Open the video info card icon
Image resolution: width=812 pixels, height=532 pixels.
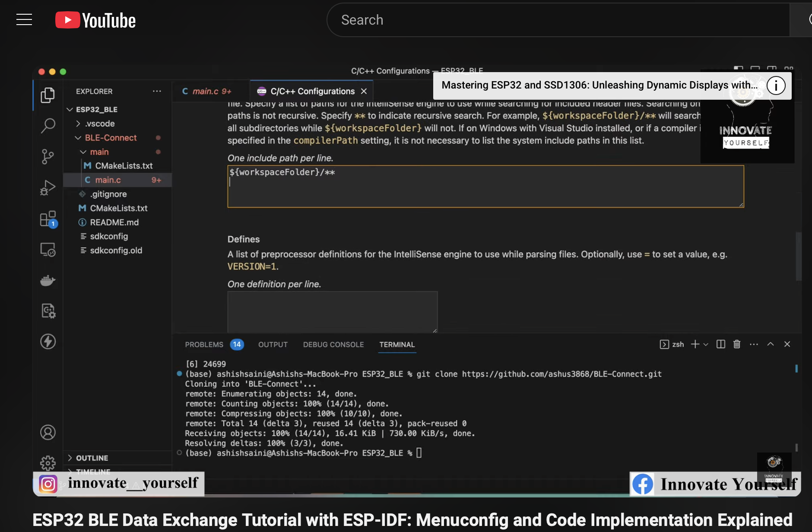[776, 85]
